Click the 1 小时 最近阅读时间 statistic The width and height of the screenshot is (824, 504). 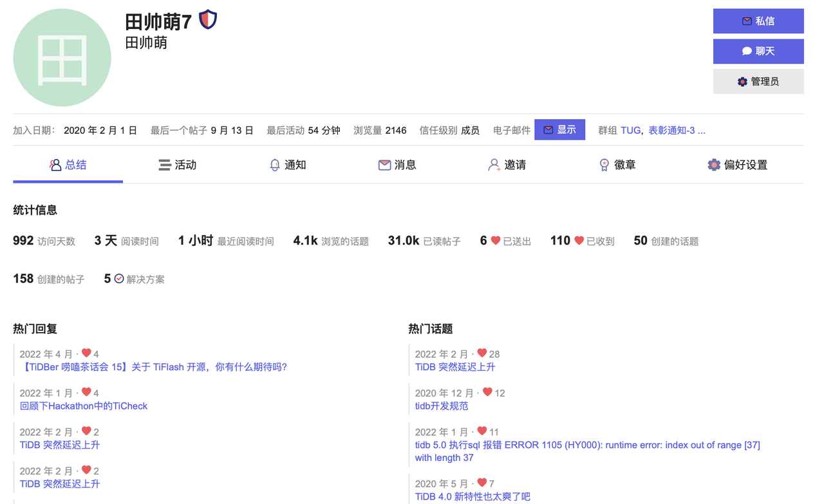click(226, 241)
